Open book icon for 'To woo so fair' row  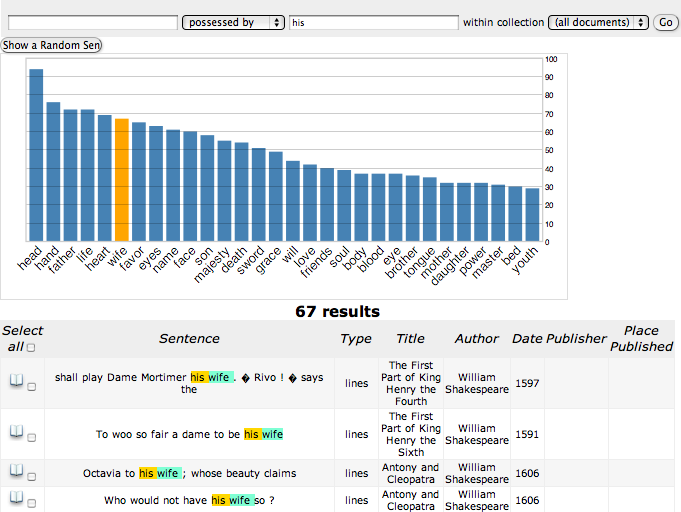coord(16,431)
